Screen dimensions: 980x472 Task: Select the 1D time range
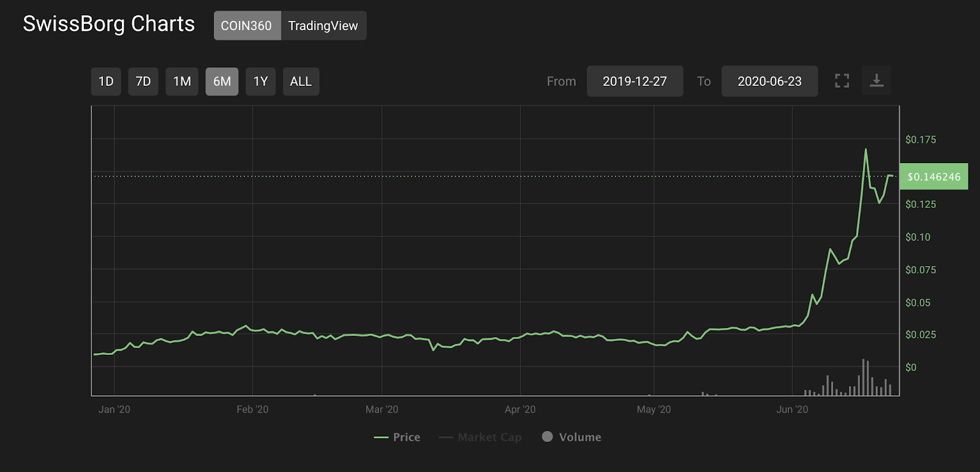pos(106,82)
